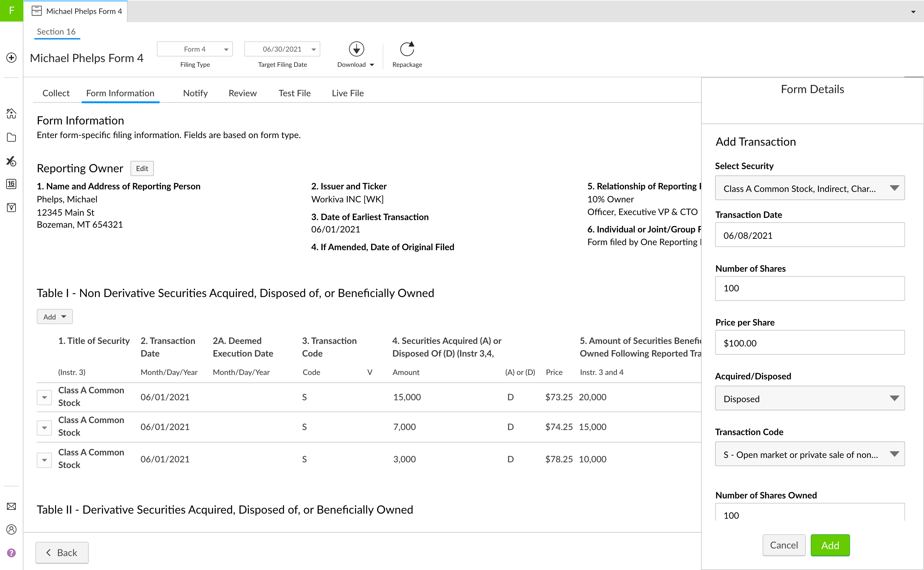Viewport: 924px width, 570px height.
Task: Switch to the Collect tab
Action: pos(56,93)
